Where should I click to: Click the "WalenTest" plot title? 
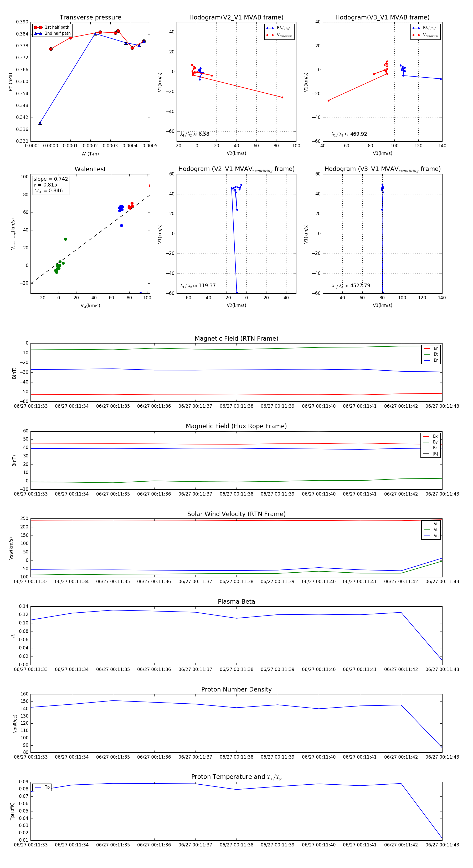(x=90, y=169)
